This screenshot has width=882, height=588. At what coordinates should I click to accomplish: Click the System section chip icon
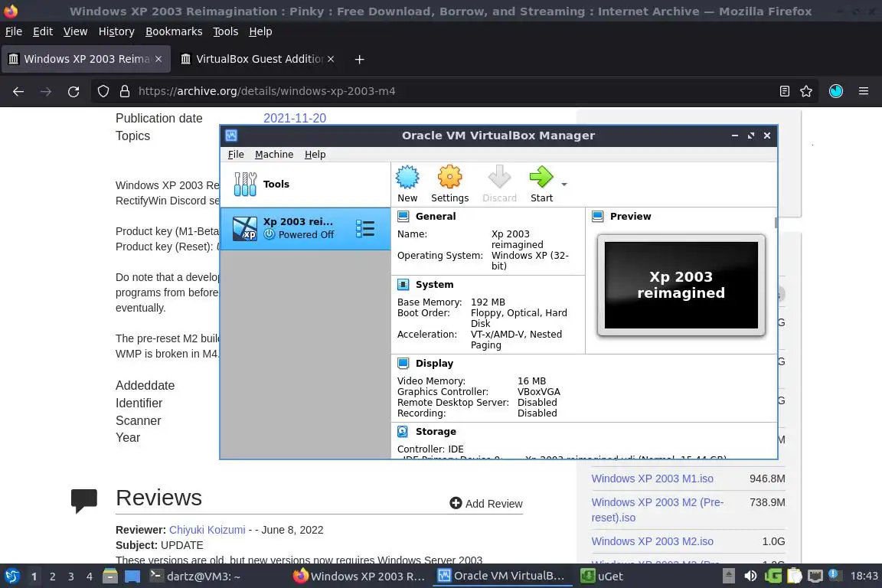[403, 285]
